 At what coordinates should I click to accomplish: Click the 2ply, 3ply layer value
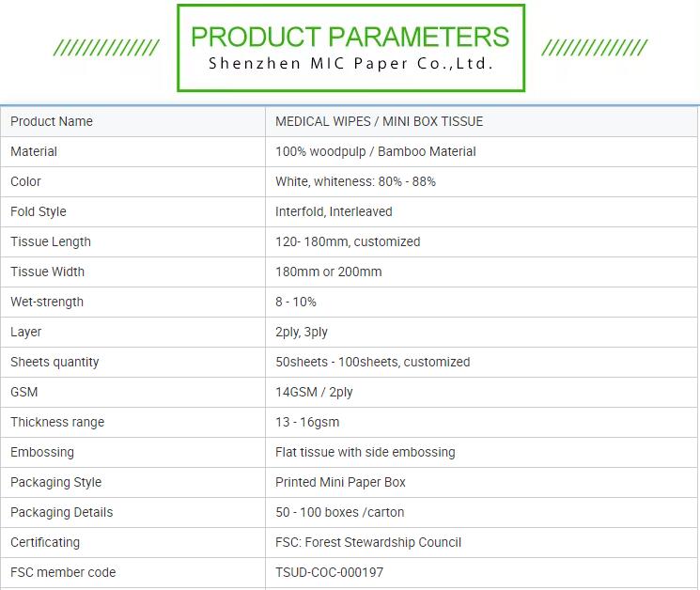pyautogui.click(x=302, y=332)
